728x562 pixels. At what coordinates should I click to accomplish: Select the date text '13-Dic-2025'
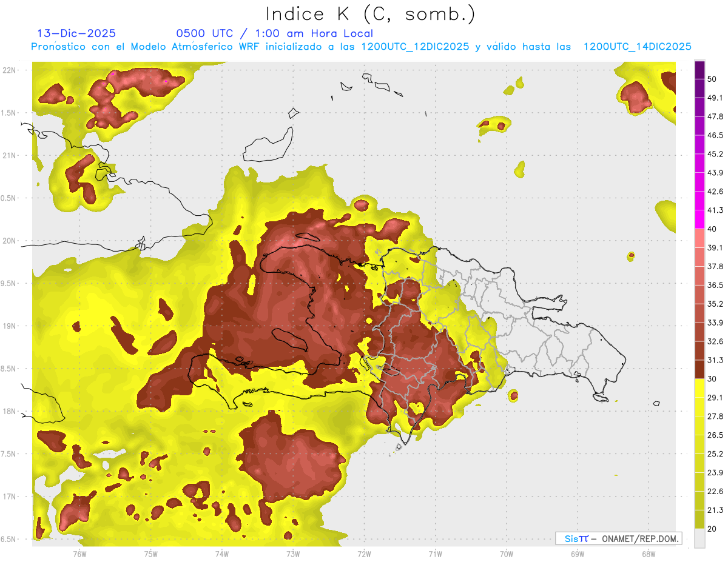pos(76,33)
